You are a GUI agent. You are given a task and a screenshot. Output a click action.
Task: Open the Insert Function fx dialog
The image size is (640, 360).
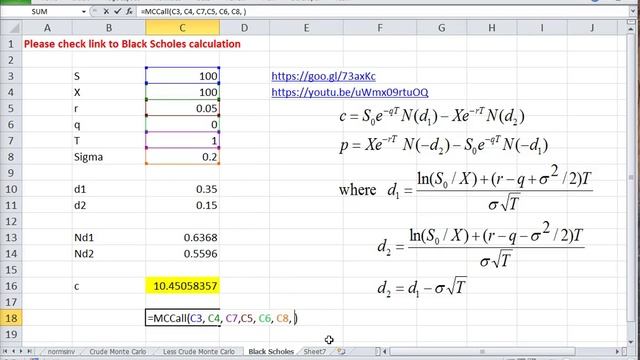129,11
